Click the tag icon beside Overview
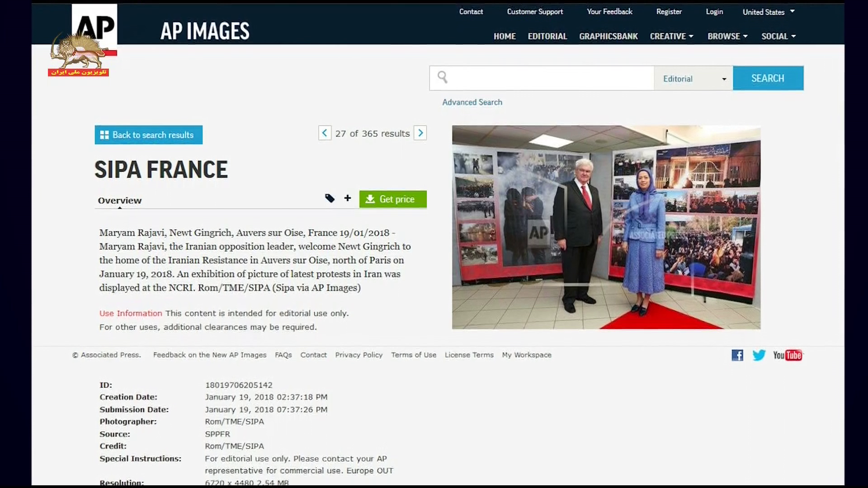868x488 pixels. pyautogui.click(x=330, y=198)
